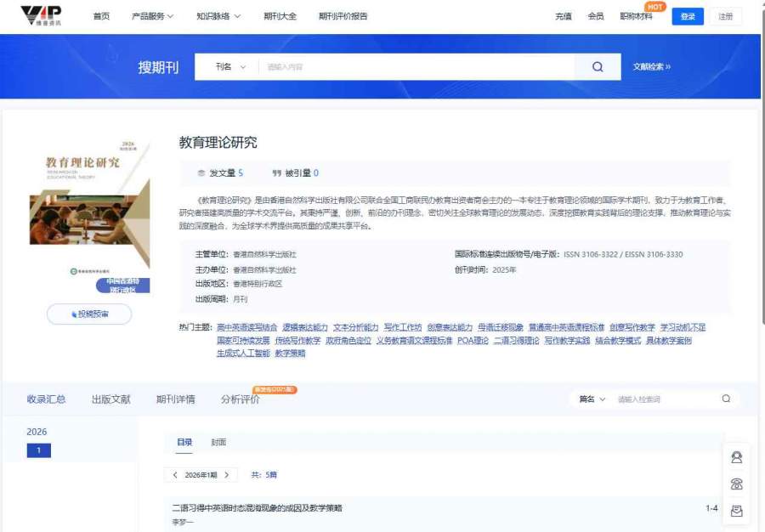Go to next issue with right arrow

click(227, 475)
